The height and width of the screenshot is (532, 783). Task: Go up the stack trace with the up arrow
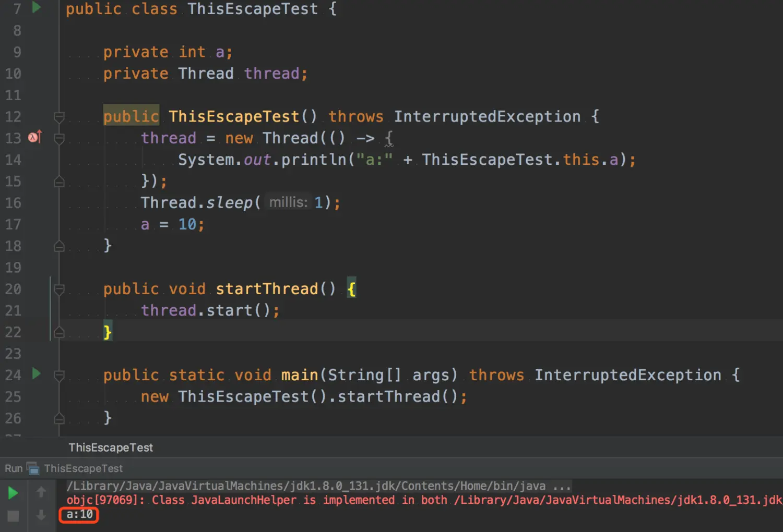41,492
